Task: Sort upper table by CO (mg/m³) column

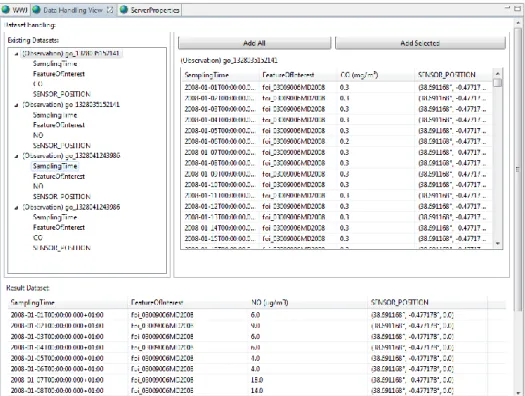Action: pyautogui.click(x=376, y=75)
